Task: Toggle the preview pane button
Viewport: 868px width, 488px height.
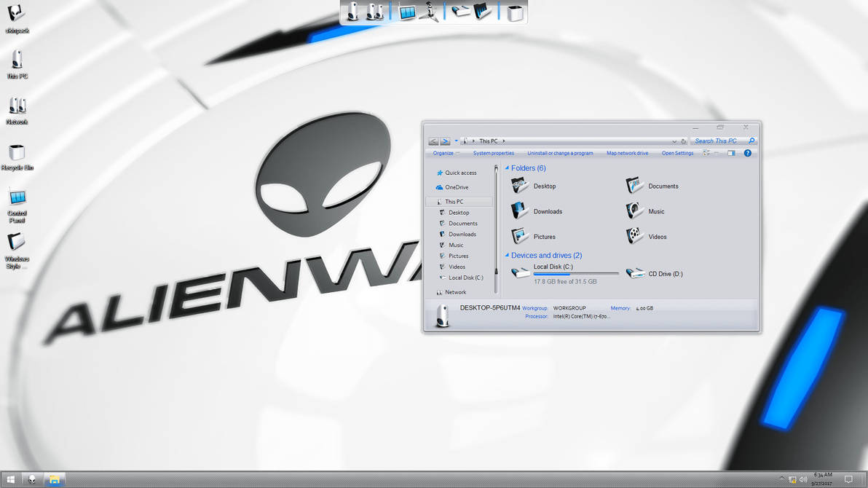Action: tap(731, 153)
